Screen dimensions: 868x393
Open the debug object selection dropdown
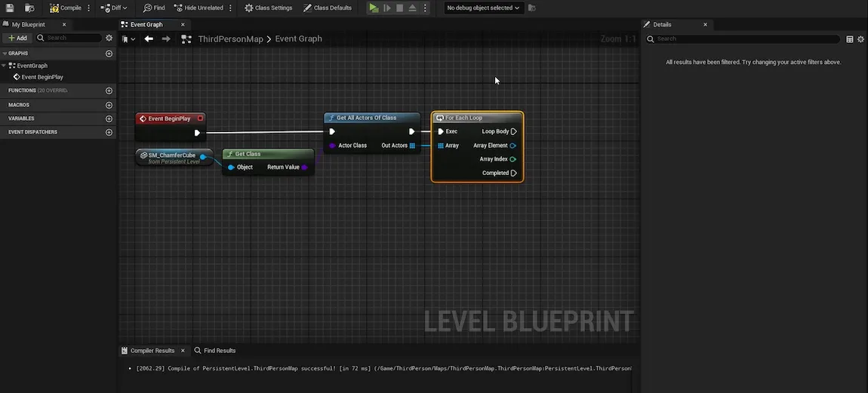(x=483, y=8)
